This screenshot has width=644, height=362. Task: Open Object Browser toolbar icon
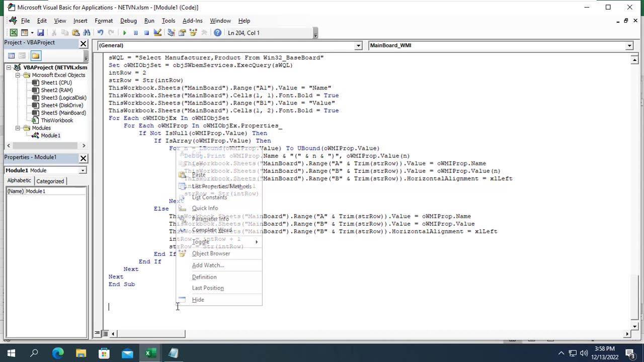[x=193, y=33]
